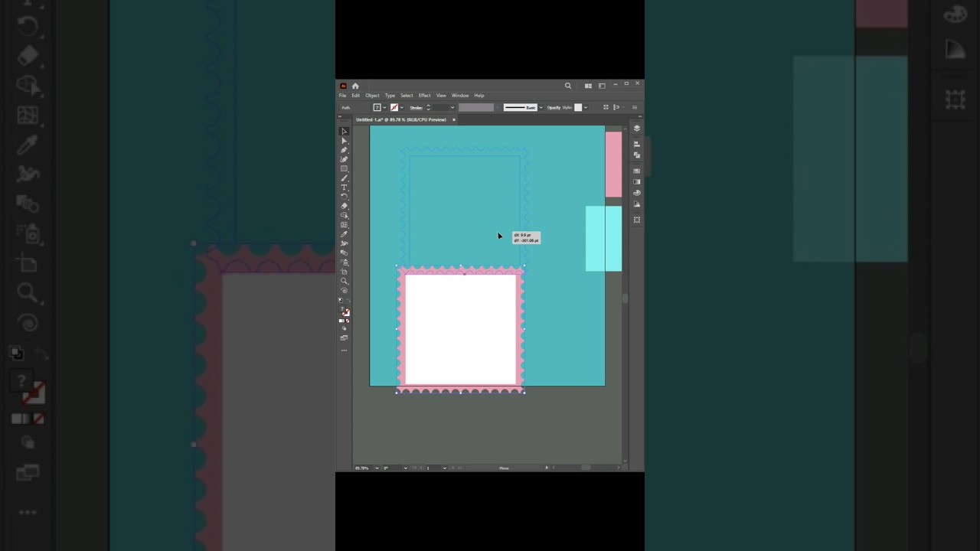Open the Edit menu
The image size is (980, 551).
coord(356,95)
